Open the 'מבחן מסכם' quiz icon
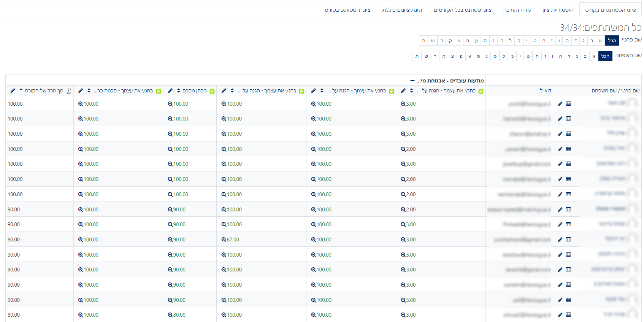644x322 pixels. tap(212, 91)
